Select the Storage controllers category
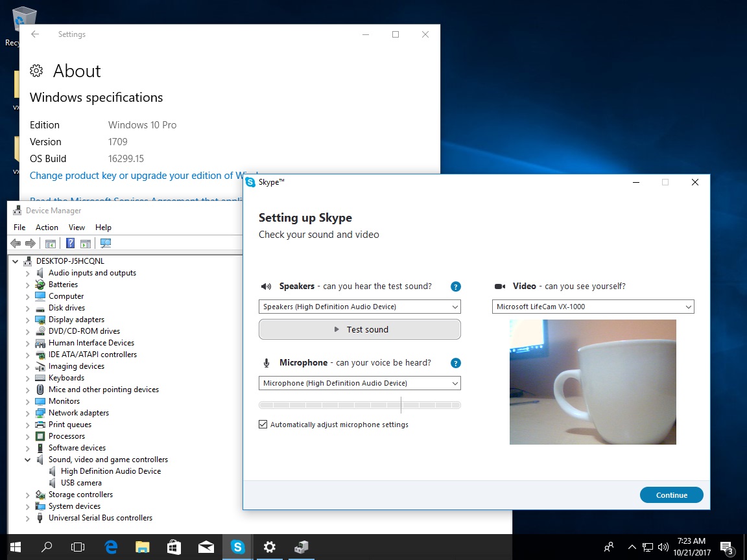This screenshot has height=560, width=747. (x=80, y=495)
